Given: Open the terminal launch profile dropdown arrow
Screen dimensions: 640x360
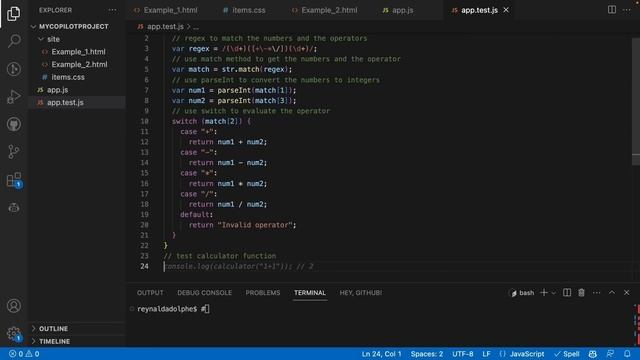Looking at the screenshot, I should tap(553, 293).
